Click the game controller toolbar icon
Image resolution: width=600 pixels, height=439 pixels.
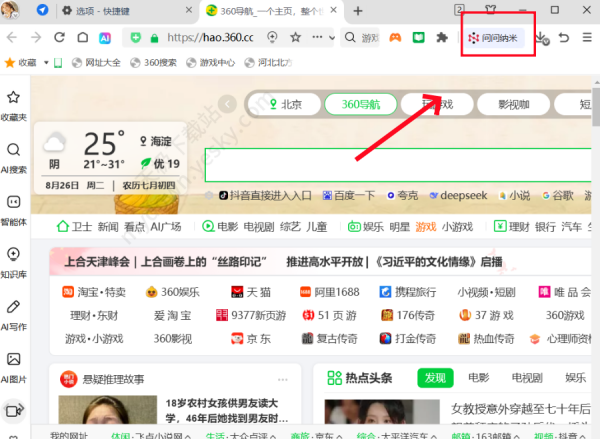click(x=397, y=38)
